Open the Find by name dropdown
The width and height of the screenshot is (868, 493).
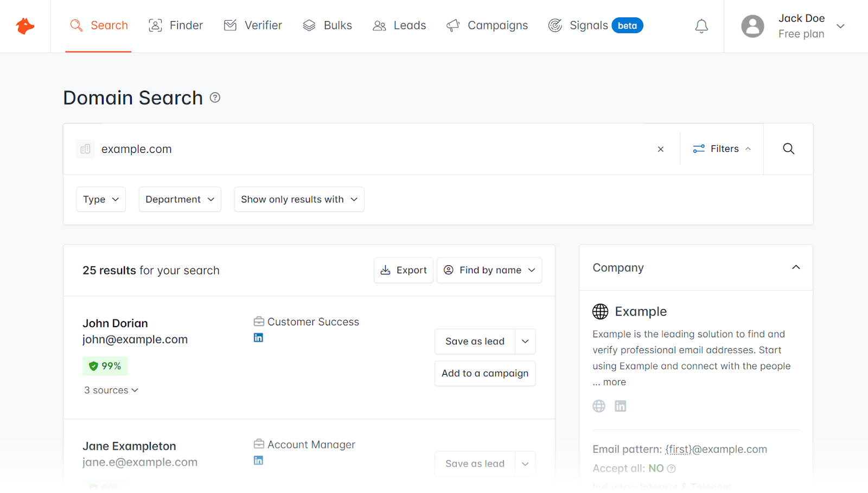click(489, 270)
